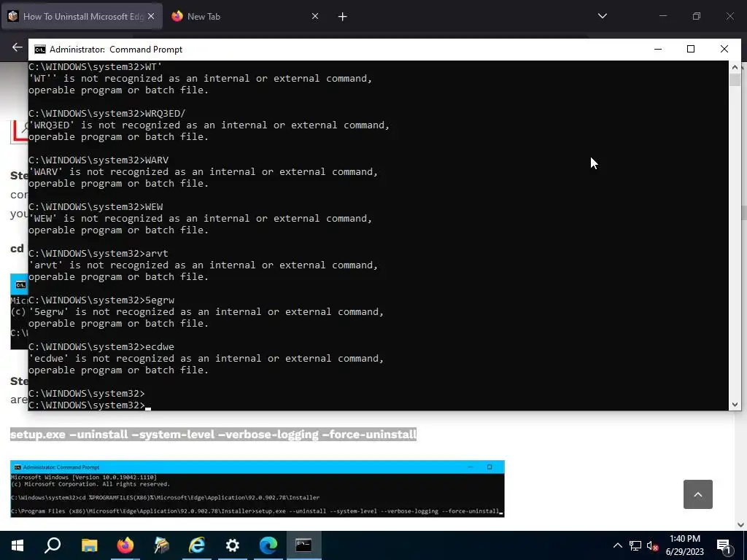Click Command Prompt scrollbar down arrow

pos(735,404)
